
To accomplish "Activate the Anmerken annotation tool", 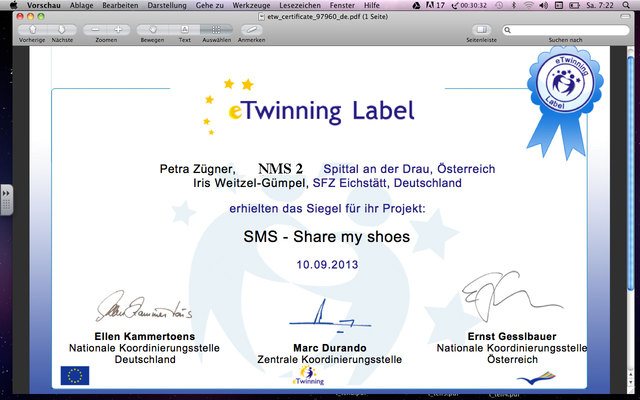I will [x=251, y=30].
